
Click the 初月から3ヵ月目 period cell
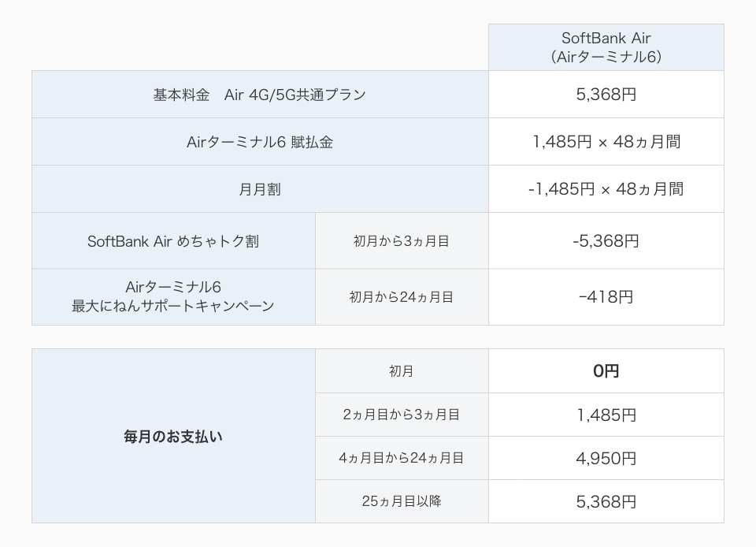402,241
